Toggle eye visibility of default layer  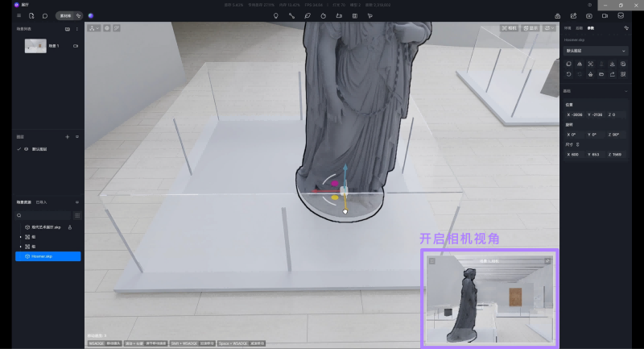[x=26, y=149]
